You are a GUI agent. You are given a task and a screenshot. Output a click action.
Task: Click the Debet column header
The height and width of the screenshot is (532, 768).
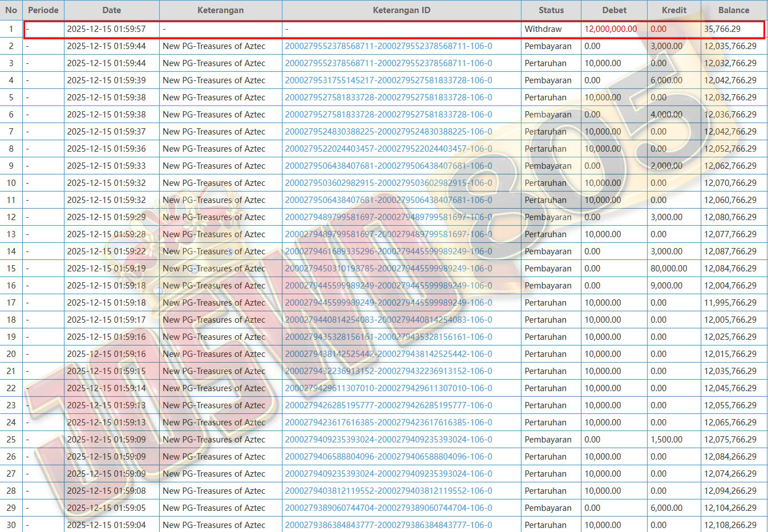(614, 10)
